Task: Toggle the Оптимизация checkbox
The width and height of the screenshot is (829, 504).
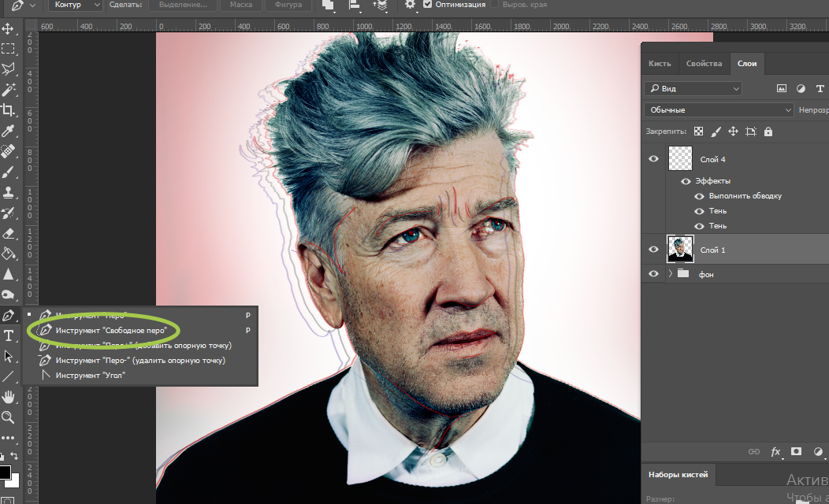Action: click(428, 4)
